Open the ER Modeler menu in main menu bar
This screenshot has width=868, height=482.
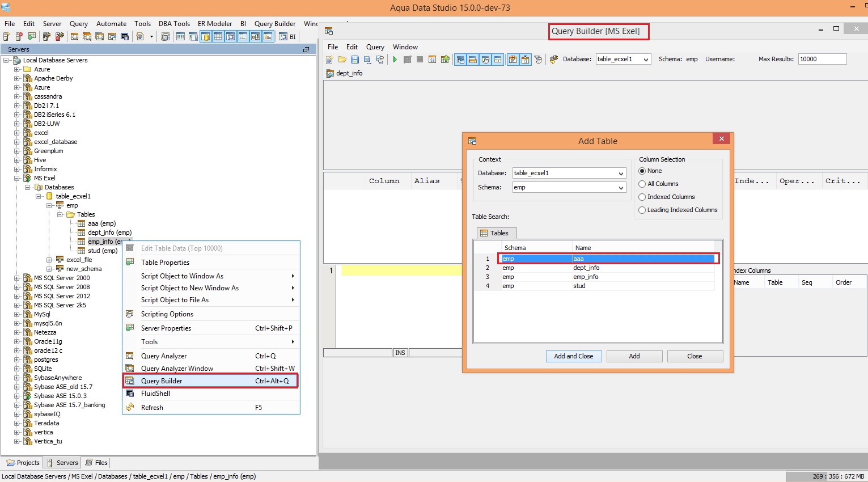pos(215,24)
